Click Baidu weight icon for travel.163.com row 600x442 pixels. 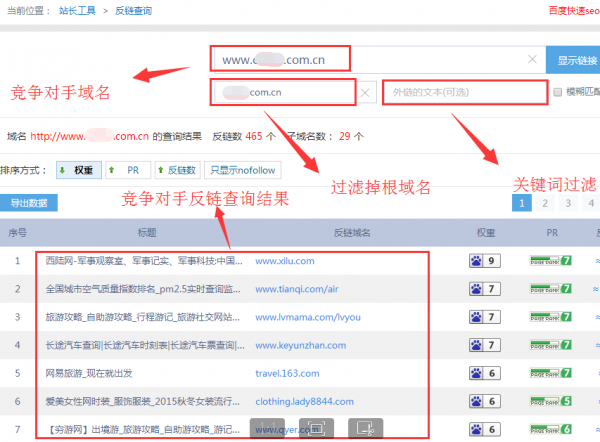click(484, 373)
